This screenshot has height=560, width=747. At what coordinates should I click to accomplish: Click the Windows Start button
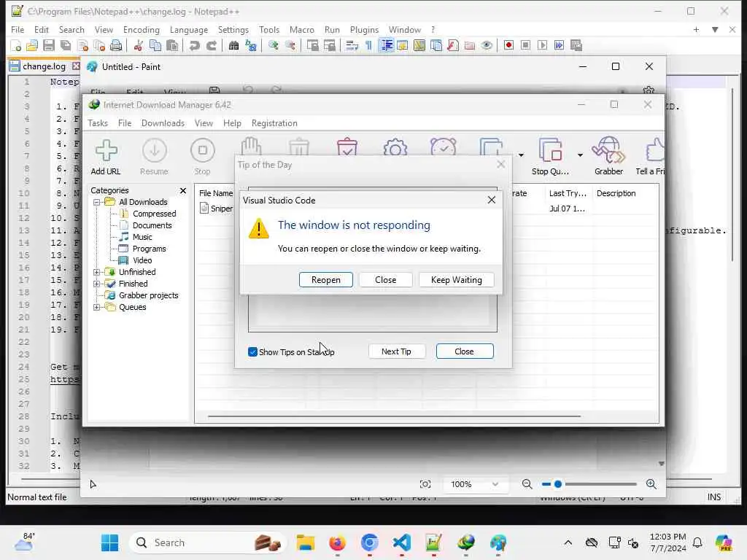coord(109,542)
